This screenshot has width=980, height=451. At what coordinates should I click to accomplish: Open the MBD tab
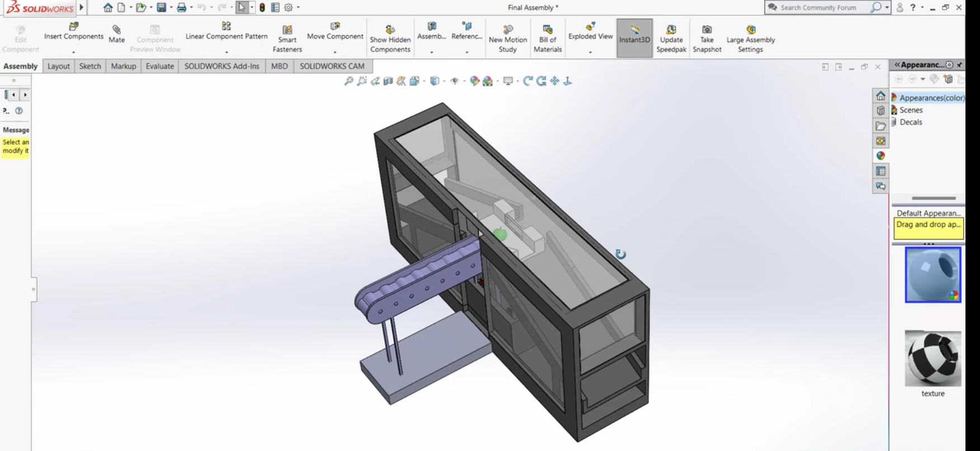pyautogui.click(x=280, y=66)
